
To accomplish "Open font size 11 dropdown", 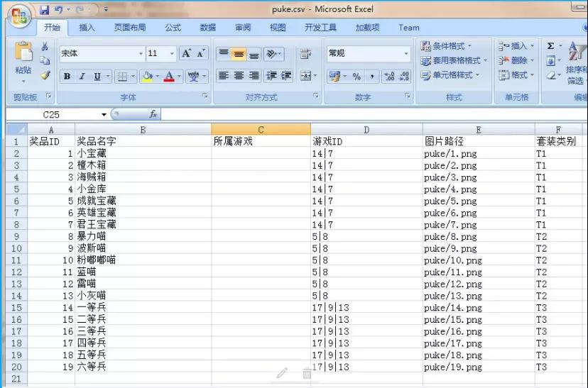I will click(x=172, y=54).
